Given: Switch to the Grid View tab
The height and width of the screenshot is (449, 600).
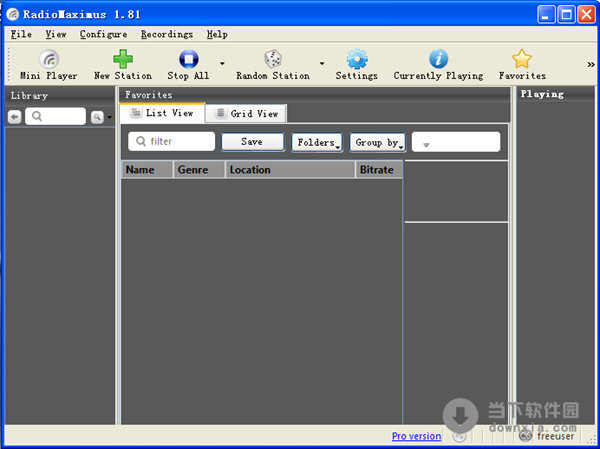Looking at the screenshot, I should [x=246, y=114].
